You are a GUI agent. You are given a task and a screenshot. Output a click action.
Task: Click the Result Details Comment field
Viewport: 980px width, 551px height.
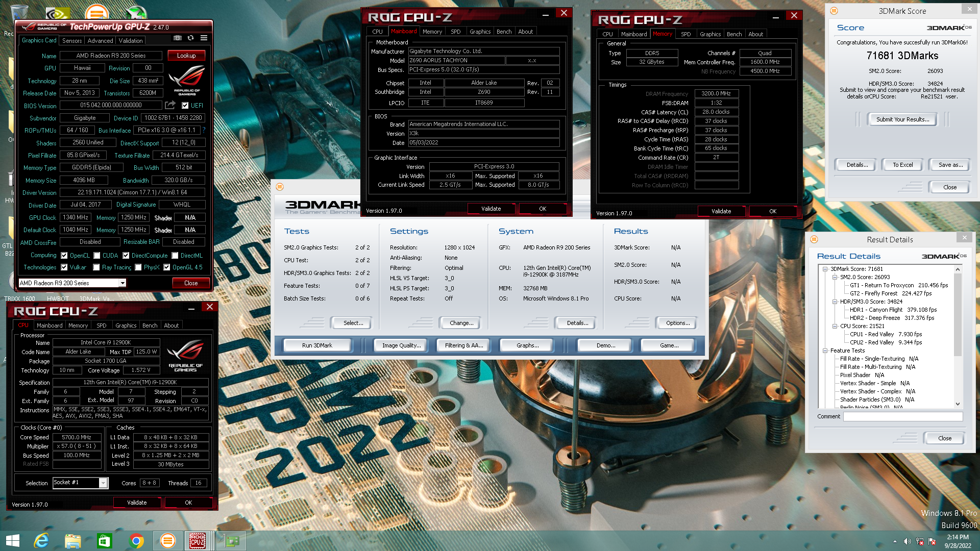coord(902,416)
